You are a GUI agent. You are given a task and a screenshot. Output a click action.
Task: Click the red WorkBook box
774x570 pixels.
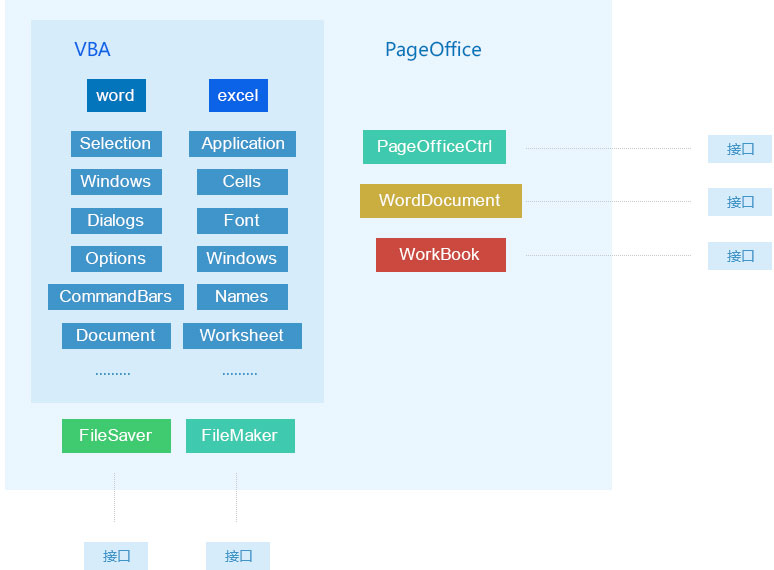(441, 255)
